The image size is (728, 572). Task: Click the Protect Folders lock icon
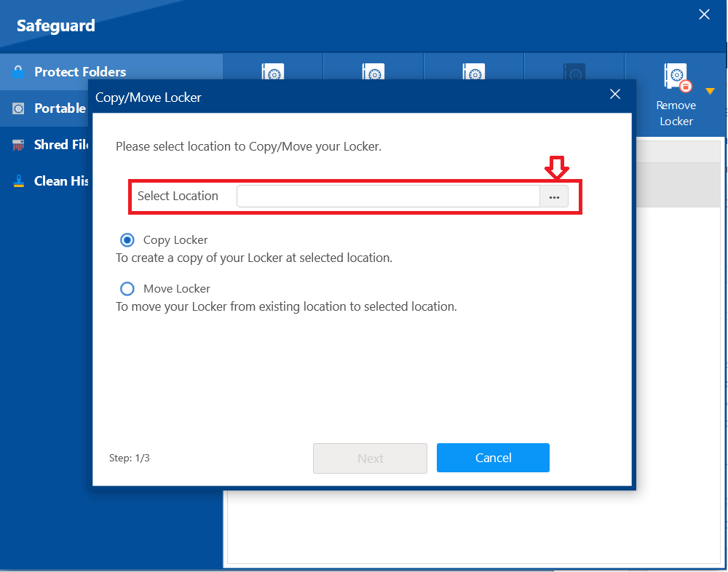coord(18,71)
